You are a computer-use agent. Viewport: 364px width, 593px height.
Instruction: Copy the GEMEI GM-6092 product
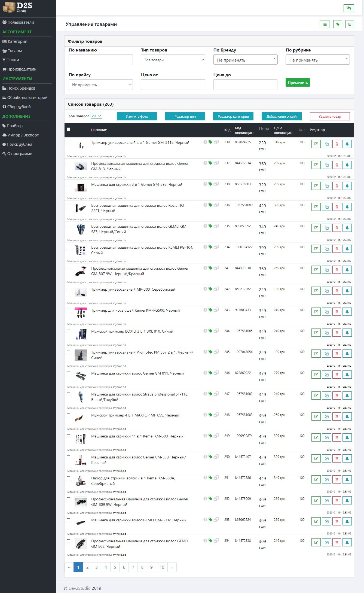click(x=326, y=522)
